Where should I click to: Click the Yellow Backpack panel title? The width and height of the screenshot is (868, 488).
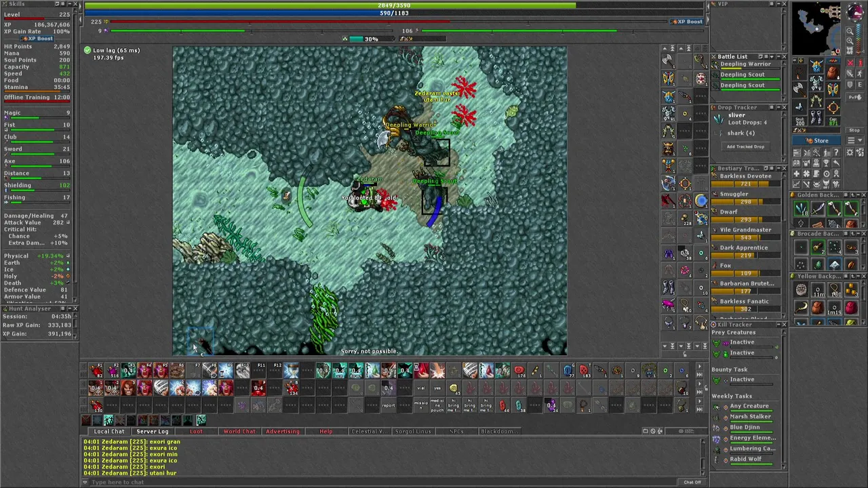click(818, 277)
